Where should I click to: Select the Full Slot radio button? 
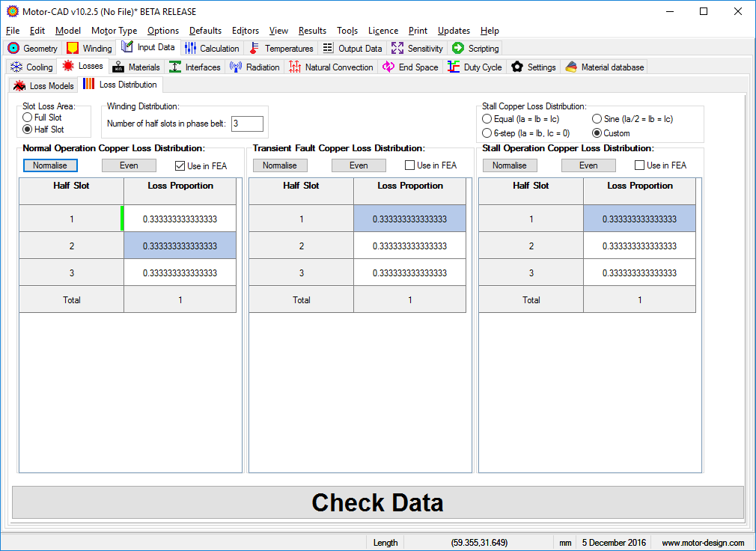pos(28,117)
